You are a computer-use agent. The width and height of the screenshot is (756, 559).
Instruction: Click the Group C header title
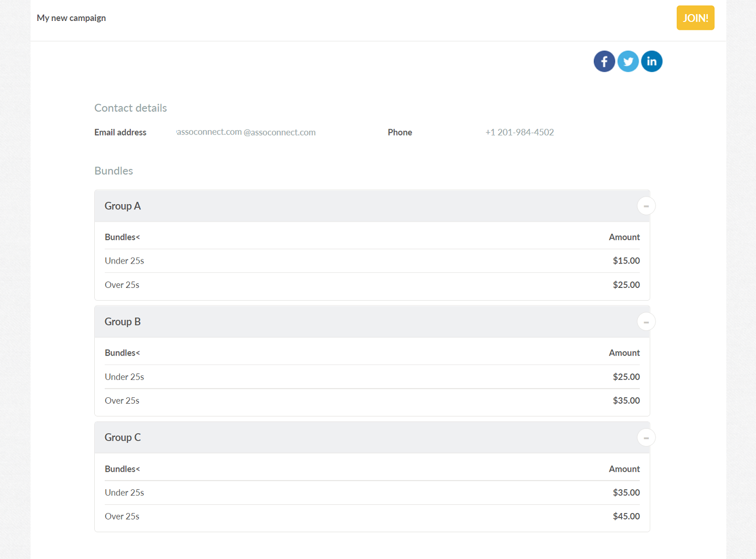click(123, 437)
